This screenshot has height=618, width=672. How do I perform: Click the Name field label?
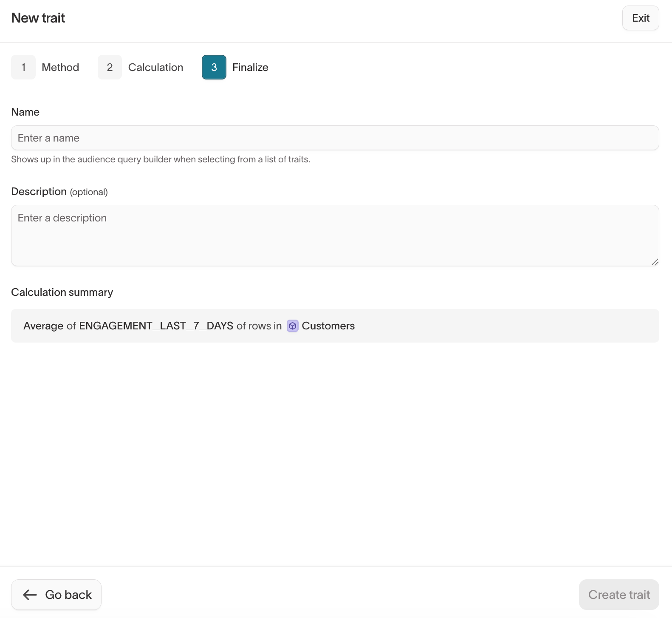(x=25, y=112)
